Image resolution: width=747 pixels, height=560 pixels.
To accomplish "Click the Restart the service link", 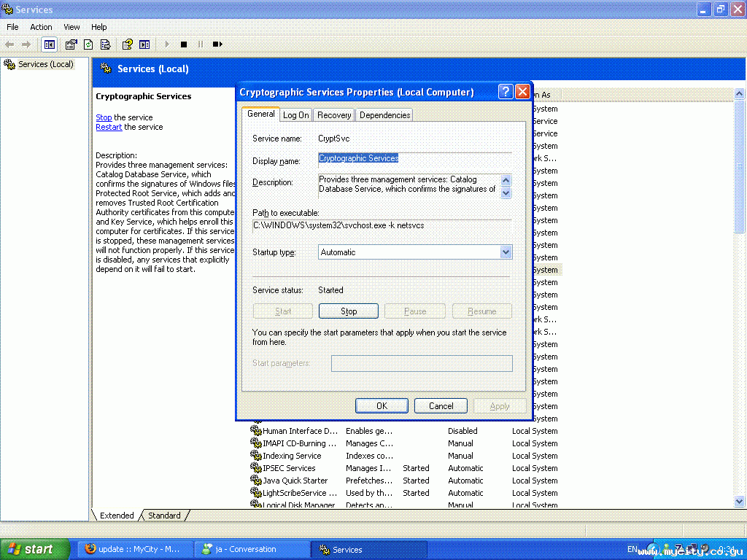I will point(109,127).
